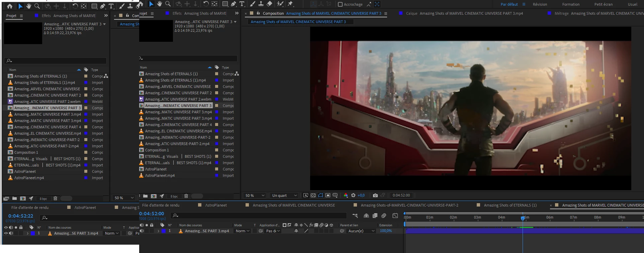Click the Home icon in right window toolbar
This screenshot has height=253, width=644.
point(141,4)
